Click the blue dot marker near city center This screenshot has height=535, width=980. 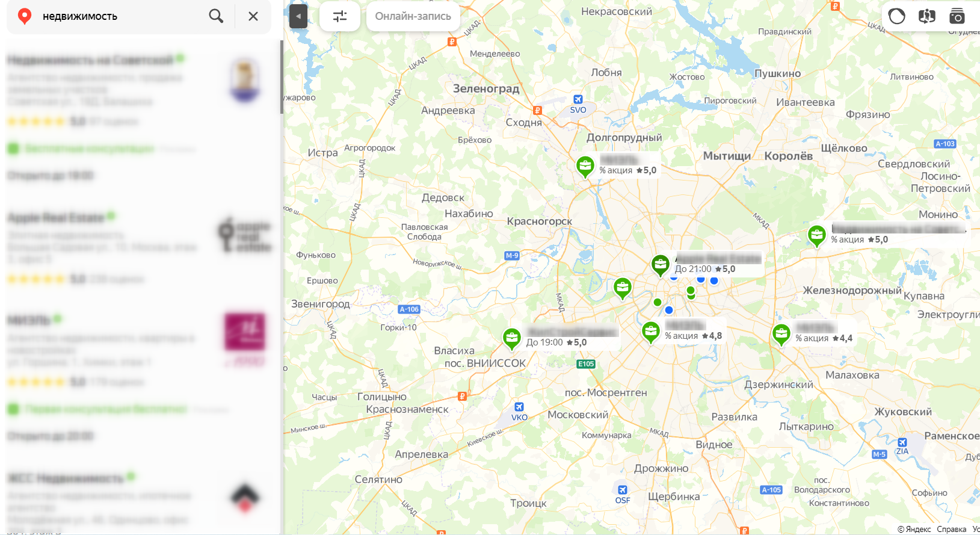(669, 310)
